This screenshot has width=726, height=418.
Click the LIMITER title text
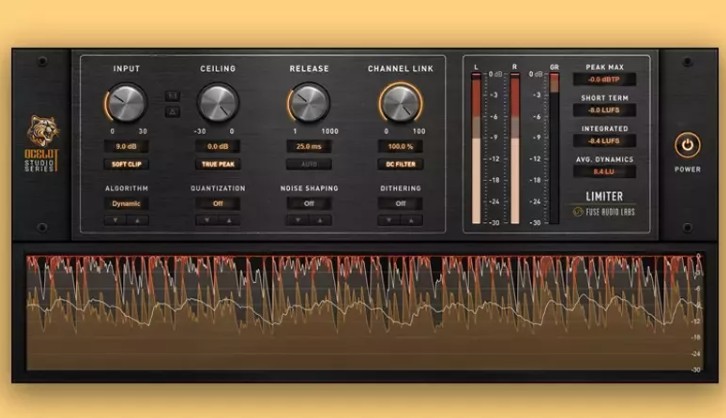click(604, 196)
